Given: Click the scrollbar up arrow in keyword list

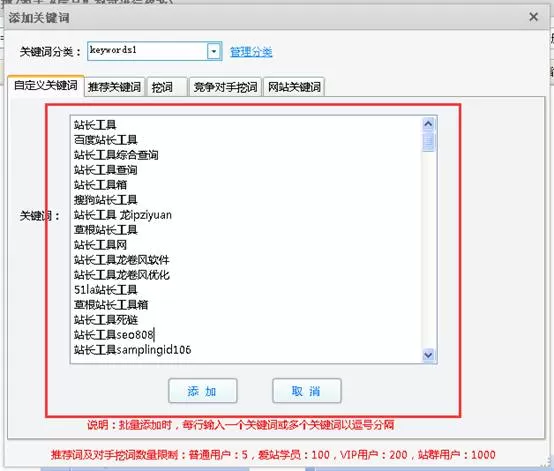Looking at the screenshot, I should click(x=428, y=124).
